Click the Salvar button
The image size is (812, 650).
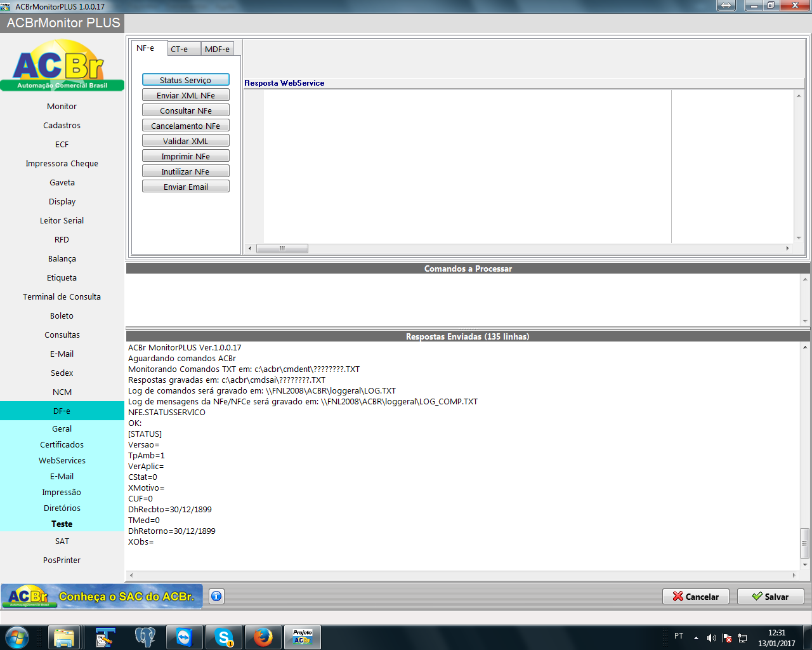point(771,597)
